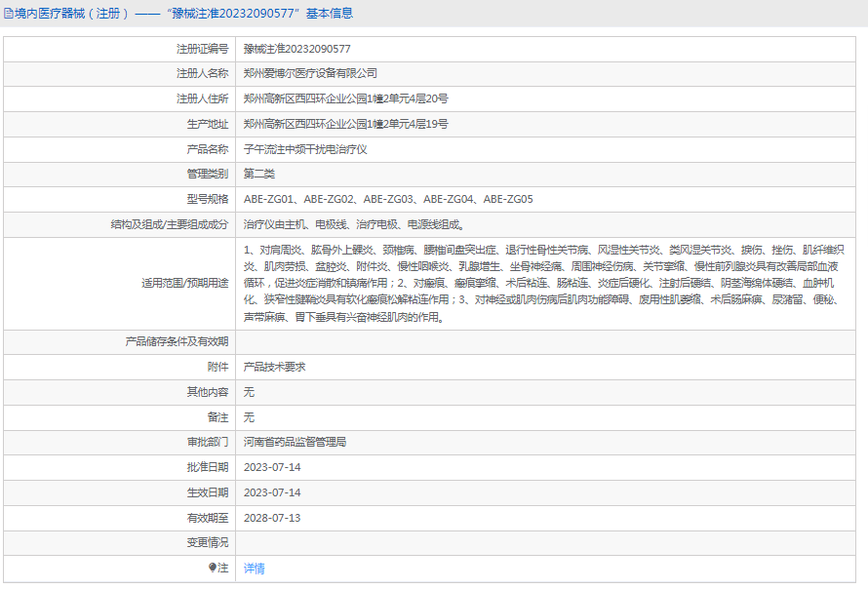Screen dimensions: 868x589
Task: Click the 附件 label
Action: pyautogui.click(x=218, y=367)
